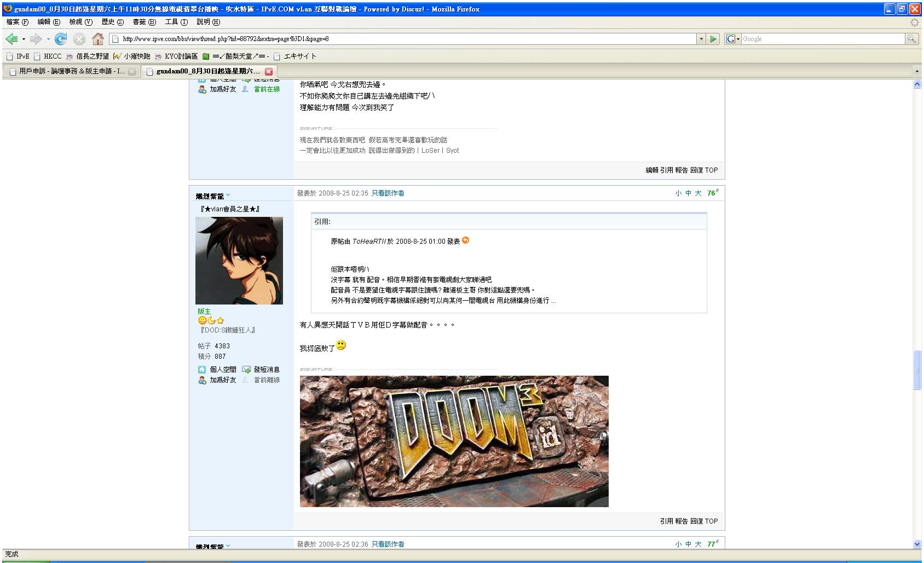Go back with the green back arrow
Viewport: 924px width, 563px height.
pos(11,39)
